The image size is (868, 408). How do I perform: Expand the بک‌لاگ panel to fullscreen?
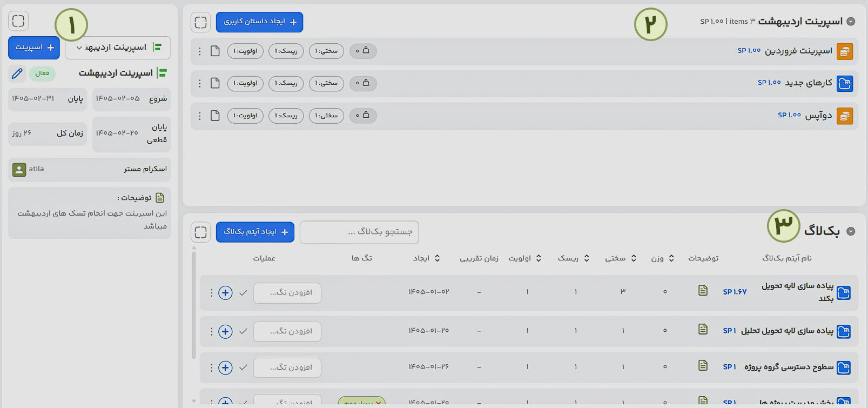pyautogui.click(x=200, y=232)
